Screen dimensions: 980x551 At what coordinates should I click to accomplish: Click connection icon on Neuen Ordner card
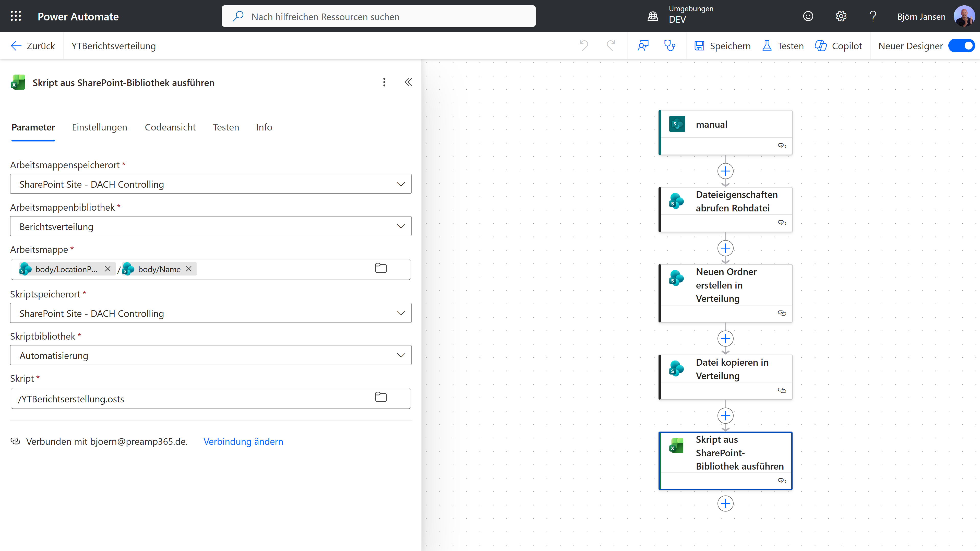[782, 313]
